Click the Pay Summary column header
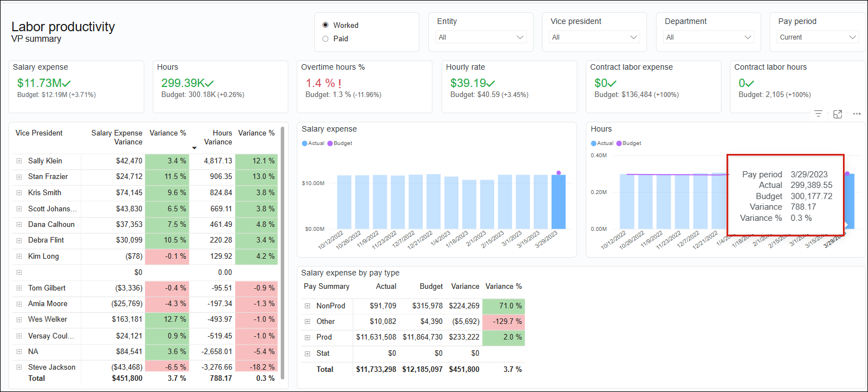Screen dimensions: 868x392 coord(326,286)
